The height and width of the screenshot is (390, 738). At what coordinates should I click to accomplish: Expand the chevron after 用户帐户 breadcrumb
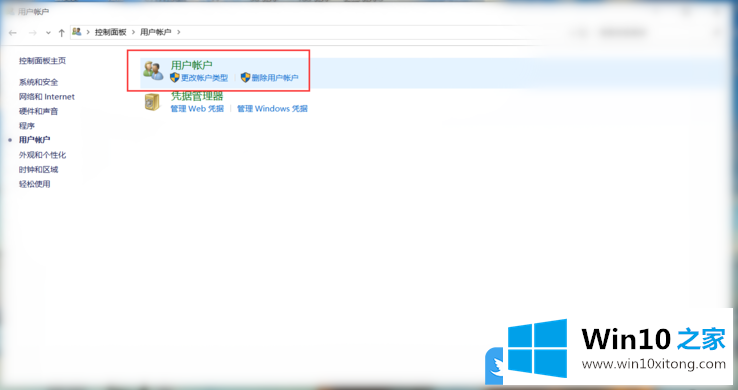click(x=179, y=32)
